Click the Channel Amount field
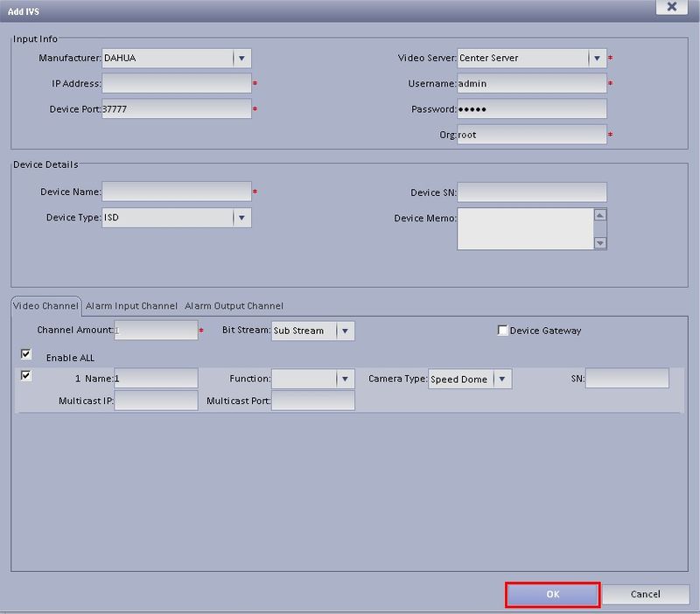 click(x=156, y=331)
